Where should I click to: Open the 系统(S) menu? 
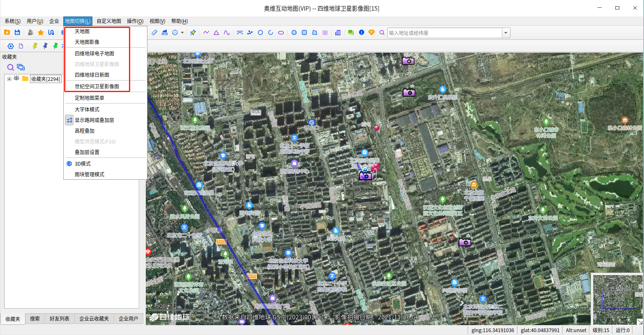coord(12,21)
